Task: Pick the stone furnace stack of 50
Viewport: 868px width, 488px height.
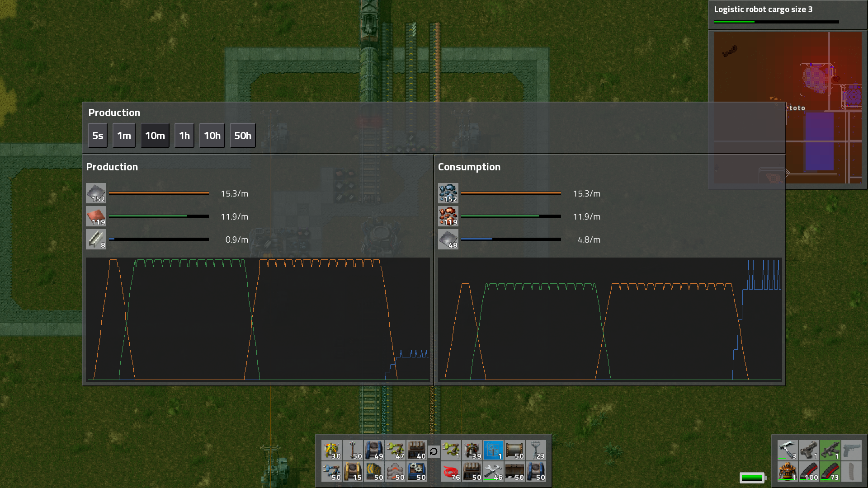Action: click(395, 471)
